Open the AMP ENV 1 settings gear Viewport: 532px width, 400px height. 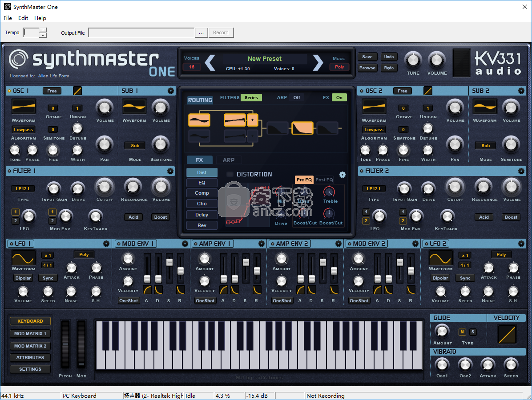click(x=262, y=244)
